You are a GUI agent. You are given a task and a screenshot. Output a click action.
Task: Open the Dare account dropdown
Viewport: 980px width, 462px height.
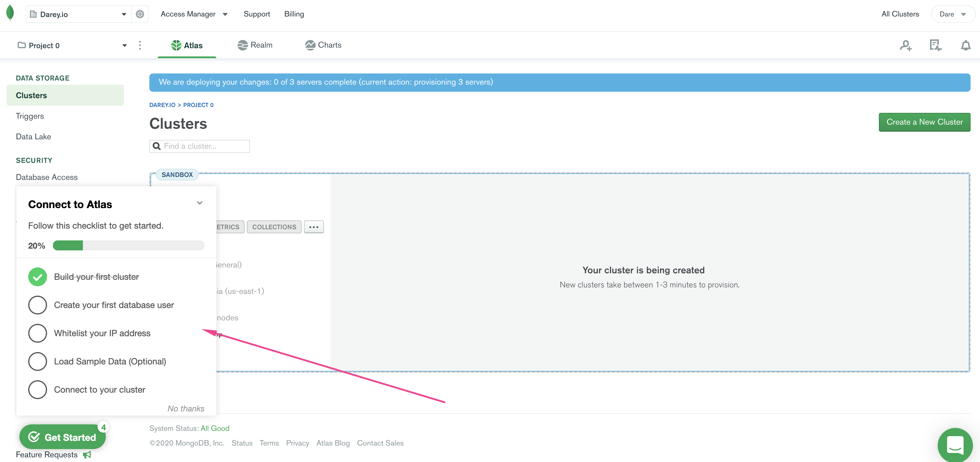point(953,14)
